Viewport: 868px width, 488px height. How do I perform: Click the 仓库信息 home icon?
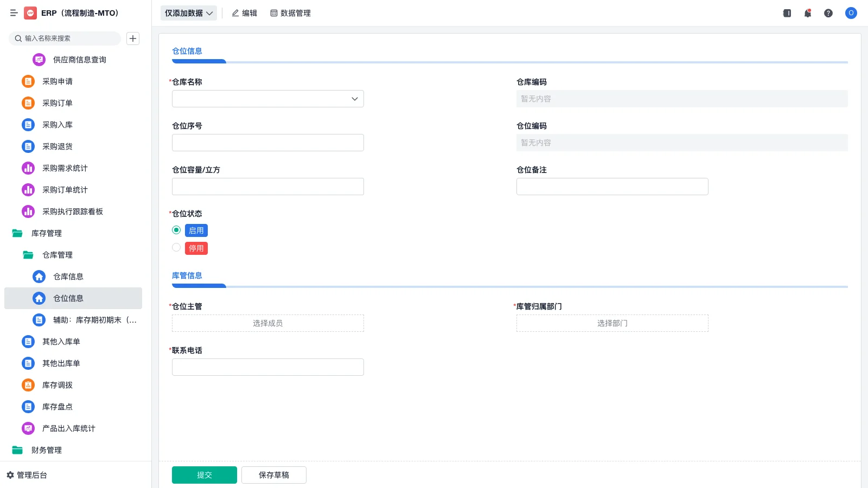[39, 277]
